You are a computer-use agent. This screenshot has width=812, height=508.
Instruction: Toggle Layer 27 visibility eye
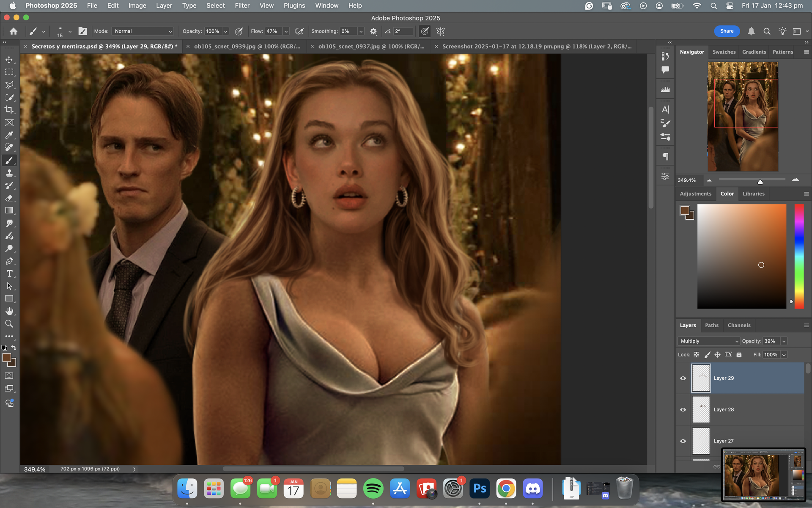click(x=683, y=441)
